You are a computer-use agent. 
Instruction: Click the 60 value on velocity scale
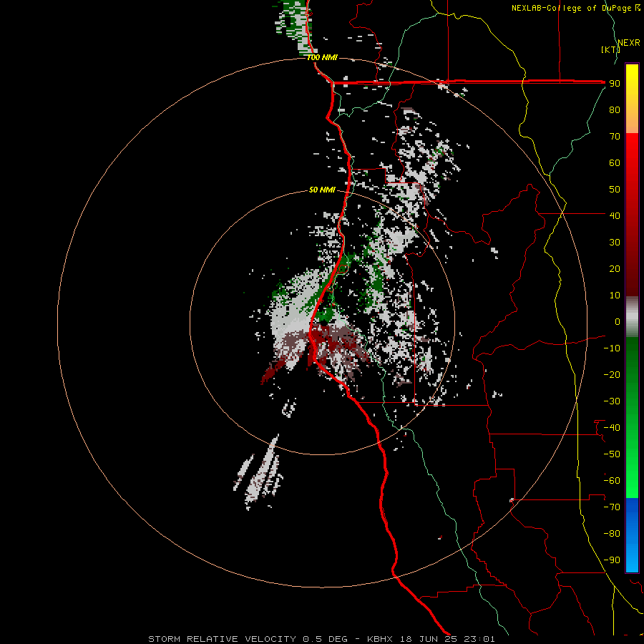tap(615, 162)
